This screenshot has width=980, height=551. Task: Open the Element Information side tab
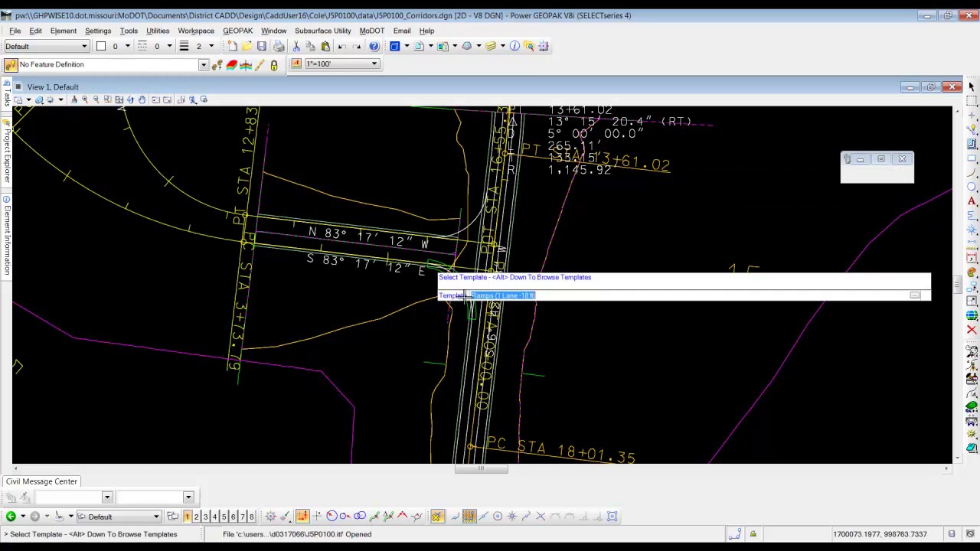6,236
